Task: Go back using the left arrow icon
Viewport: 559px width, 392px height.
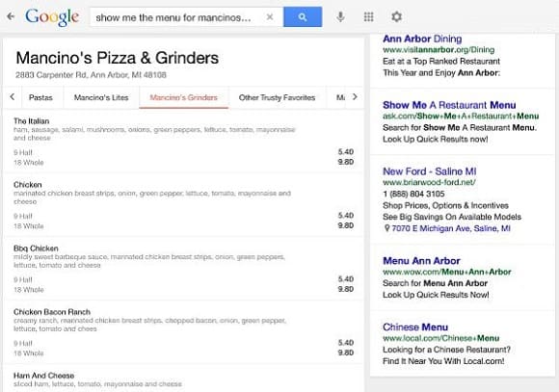Action: point(11,16)
